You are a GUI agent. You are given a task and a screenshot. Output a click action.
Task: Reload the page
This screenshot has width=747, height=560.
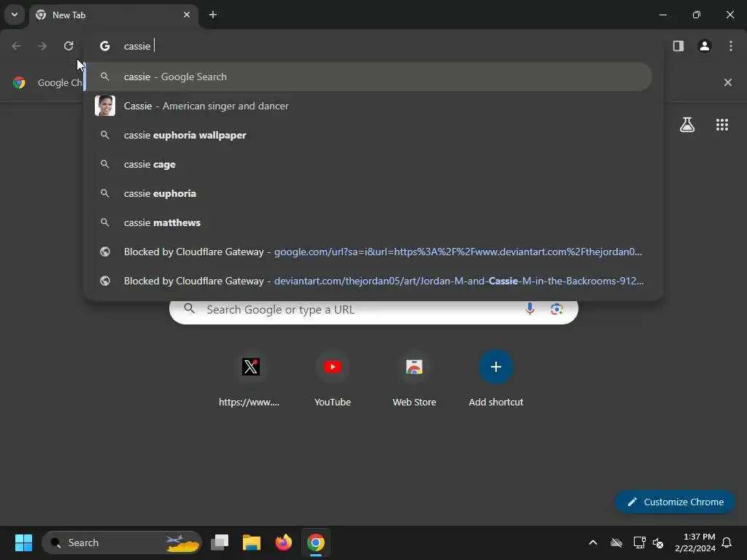click(x=69, y=46)
